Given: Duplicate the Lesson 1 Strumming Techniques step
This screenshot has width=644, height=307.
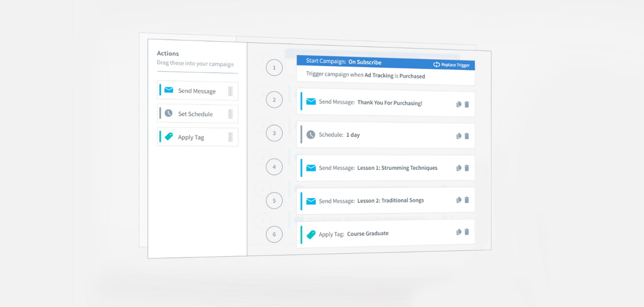Looking at the screenshot, I should (459, 168).
